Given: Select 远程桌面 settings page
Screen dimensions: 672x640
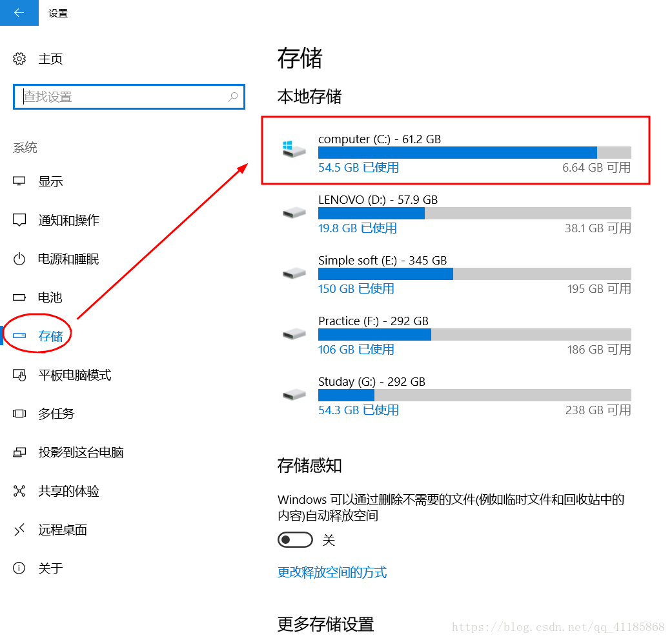Looking at the screenshot, I should (x=63, y=530).
